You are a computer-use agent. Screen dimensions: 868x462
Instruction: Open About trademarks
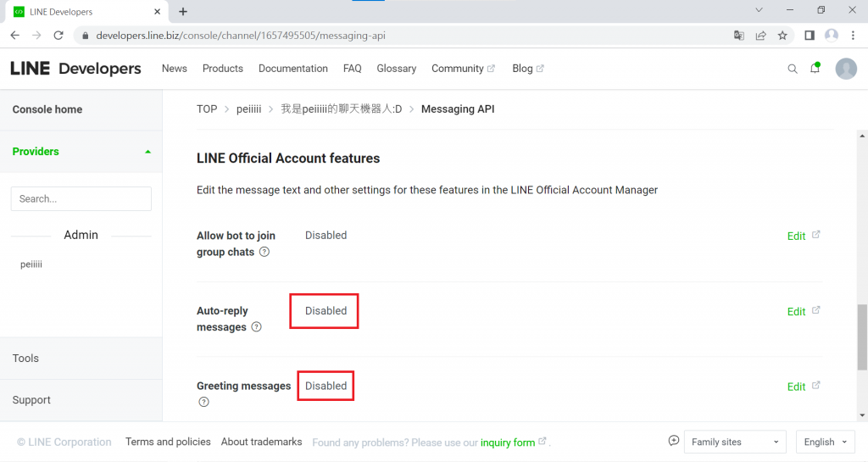[261, 442]
